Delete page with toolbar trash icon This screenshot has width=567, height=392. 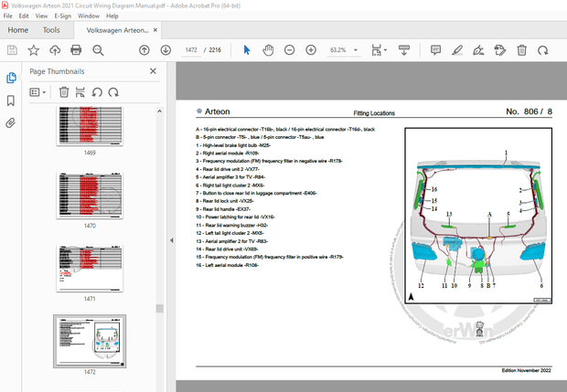tap(521, 50)
